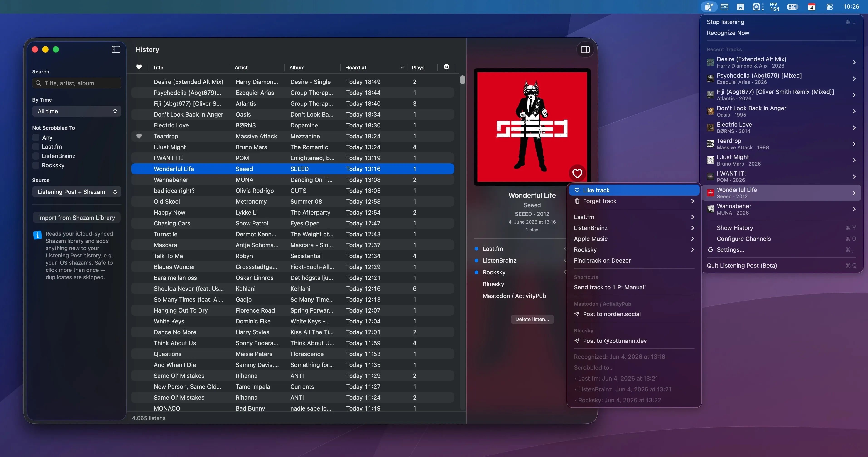
Task: Select Quit Listening Post (Beta)
Action: click(781, 265)
